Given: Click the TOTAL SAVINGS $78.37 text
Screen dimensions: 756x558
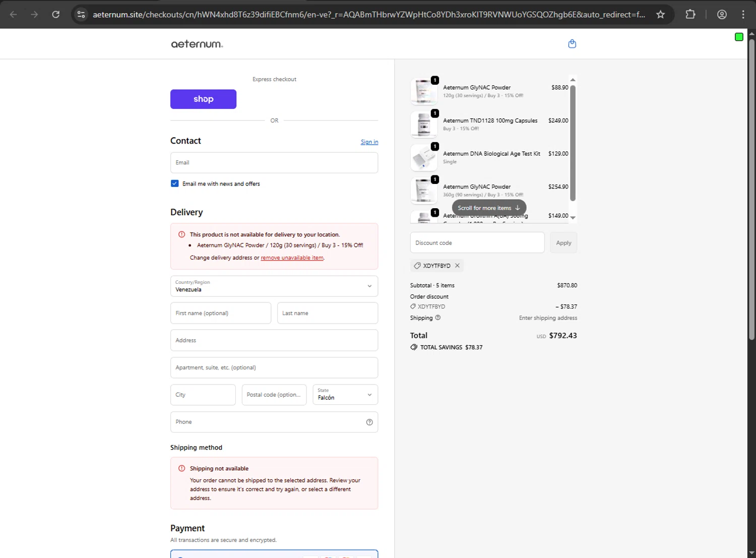Looking at the screenshot, I should 452,347.
